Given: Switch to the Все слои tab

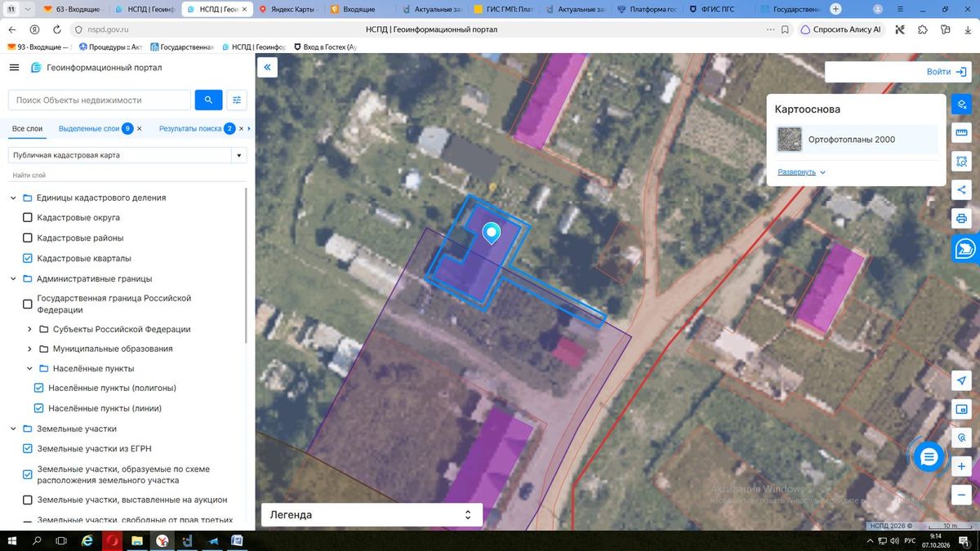Looking at the screenshot, I should pyautogui.click(x=27, y=129).
